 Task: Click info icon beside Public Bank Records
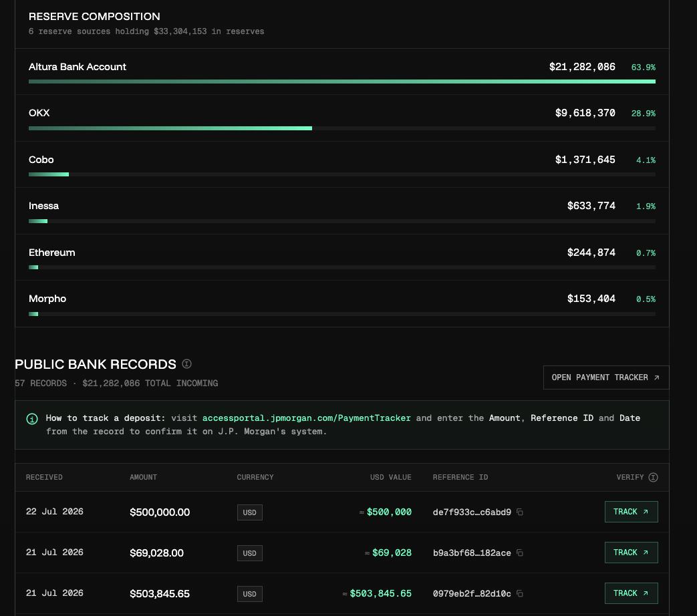click(186, 364)
